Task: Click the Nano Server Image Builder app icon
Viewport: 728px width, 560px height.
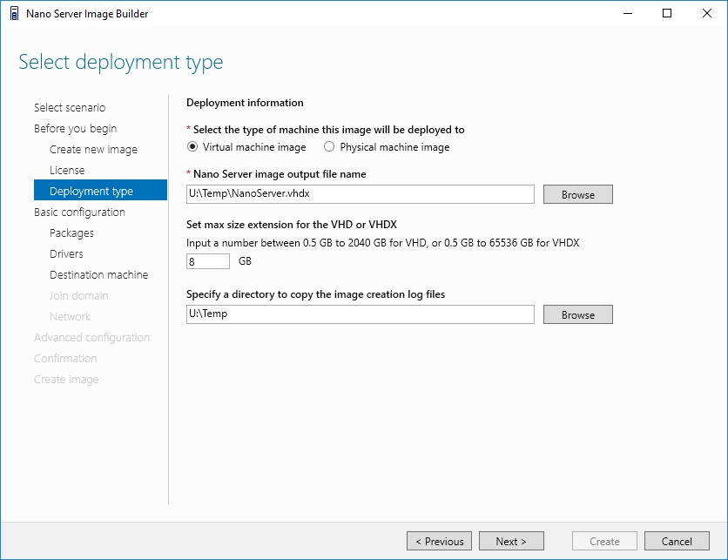Action: point(15,13)
